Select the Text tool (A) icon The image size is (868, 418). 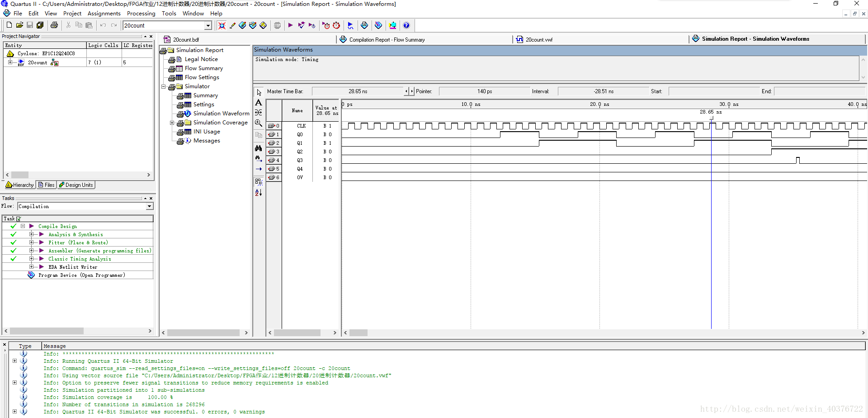tap(259, 103)
